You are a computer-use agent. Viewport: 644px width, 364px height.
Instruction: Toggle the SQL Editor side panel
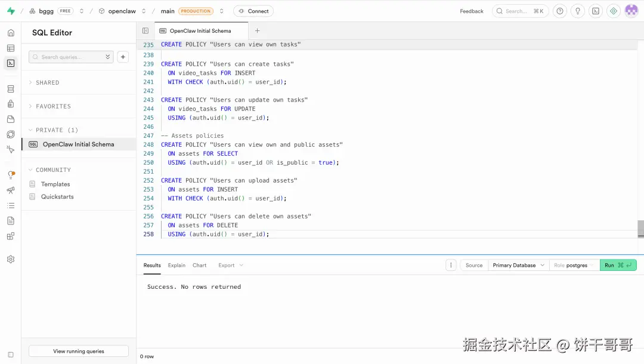click(145, 31)
